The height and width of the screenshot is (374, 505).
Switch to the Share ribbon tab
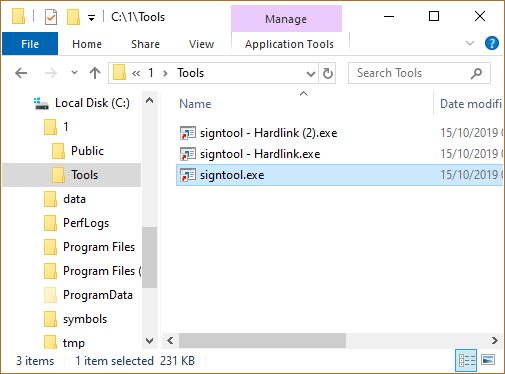click(x=145, y=44)
